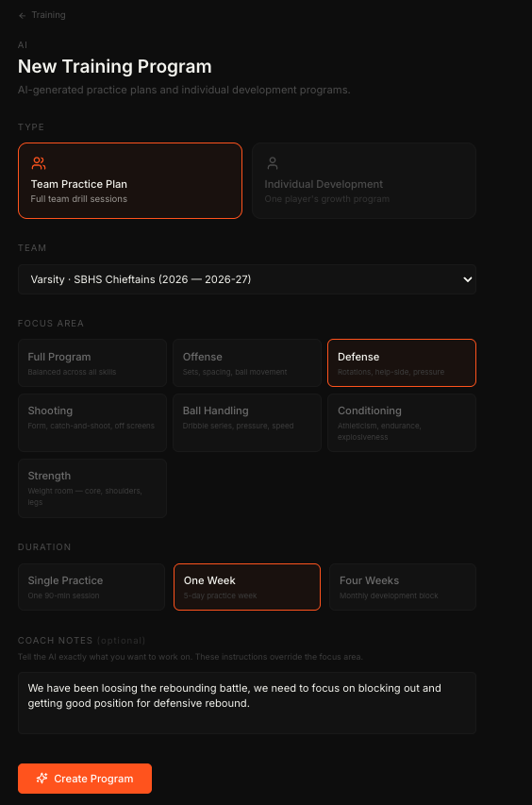532x805 pixels.
Task: Choose Team Practice Plan type
Action: 130,180
